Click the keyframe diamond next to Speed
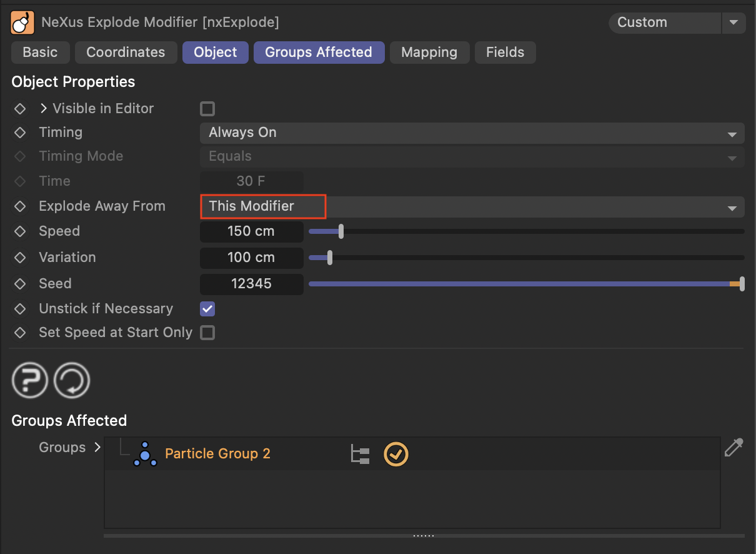This screenshot has height=554, width=756. click(x=20, y=231)
